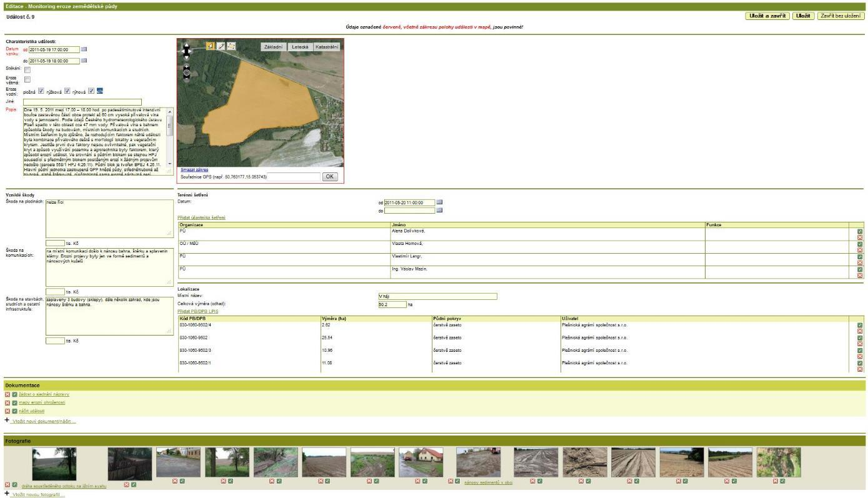Delete participant Vlasta Hornová row
The width and height of the screenshot is (868, 498).
click(860, 250)
